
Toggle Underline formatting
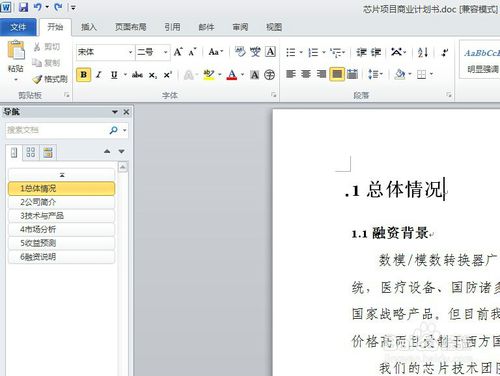(114, 75)
